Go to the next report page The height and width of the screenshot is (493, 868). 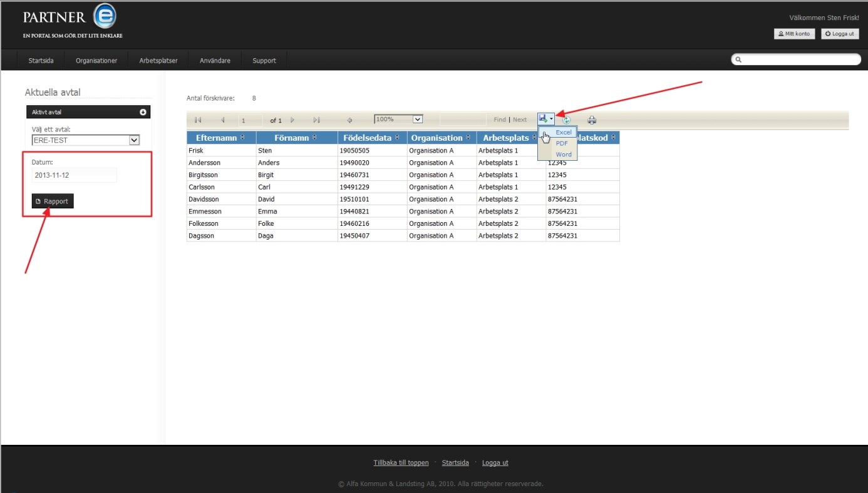pyautogui.click(x=292, y=120)
